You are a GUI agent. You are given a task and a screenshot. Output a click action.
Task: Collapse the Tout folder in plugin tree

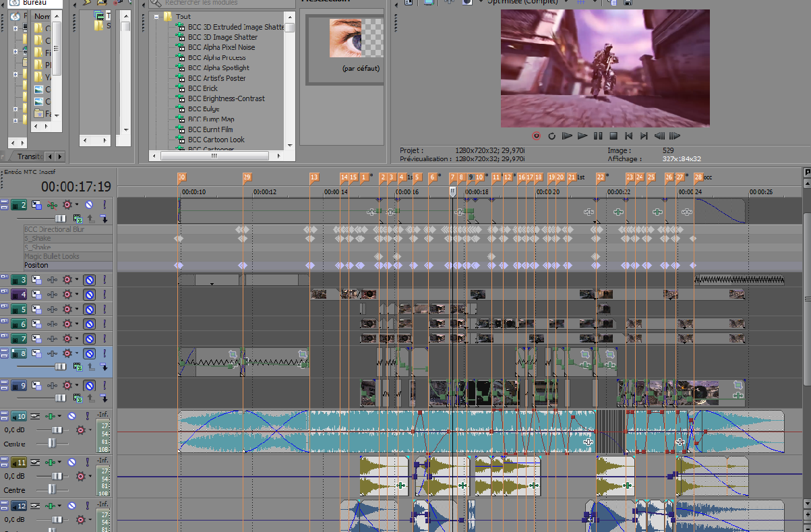tap(156, 16)
